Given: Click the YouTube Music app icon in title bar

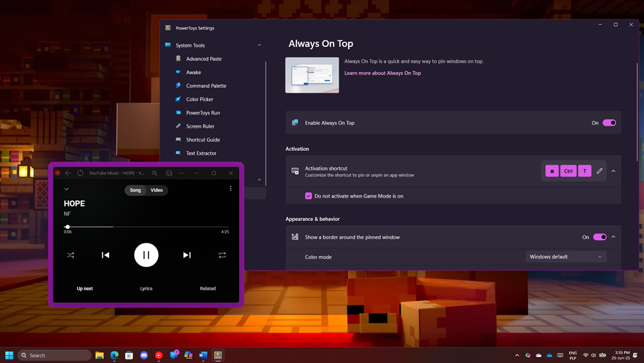Looking at the screenshot, I should click(x=57, y=173).
